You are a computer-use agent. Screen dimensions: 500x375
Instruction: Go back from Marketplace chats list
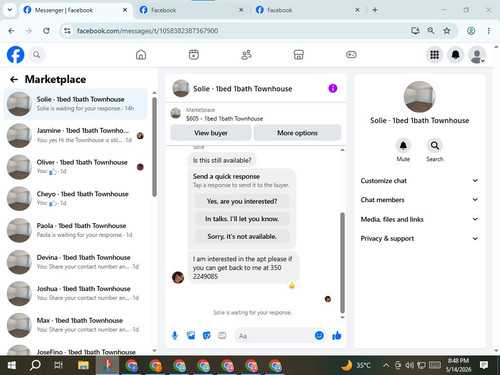(x=14, y=79)
